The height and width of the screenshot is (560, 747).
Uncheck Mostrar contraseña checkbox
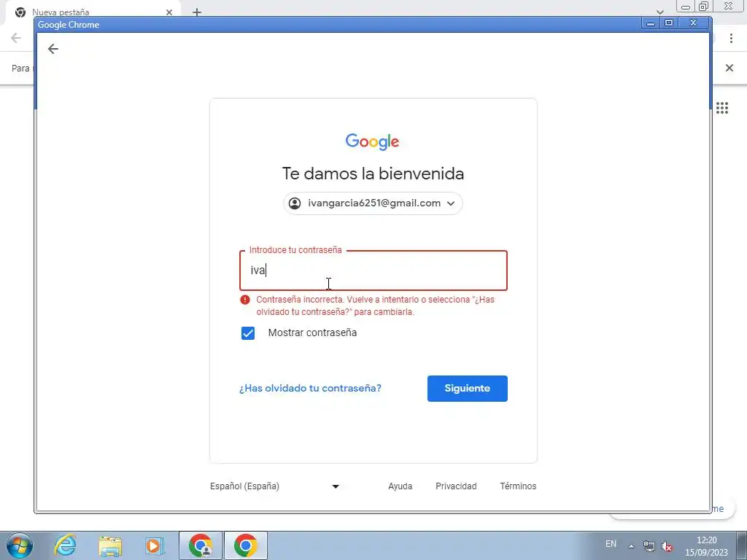point(248,332)
